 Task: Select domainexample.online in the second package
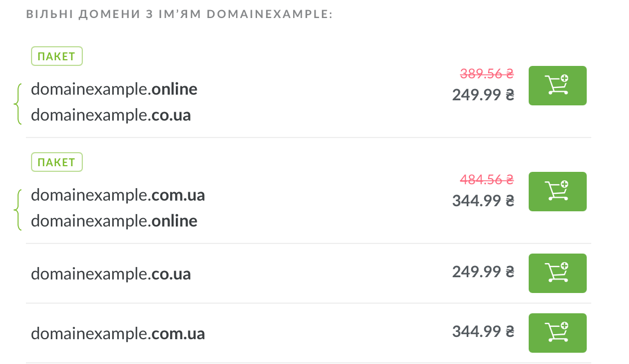click(x=114, y=221)
